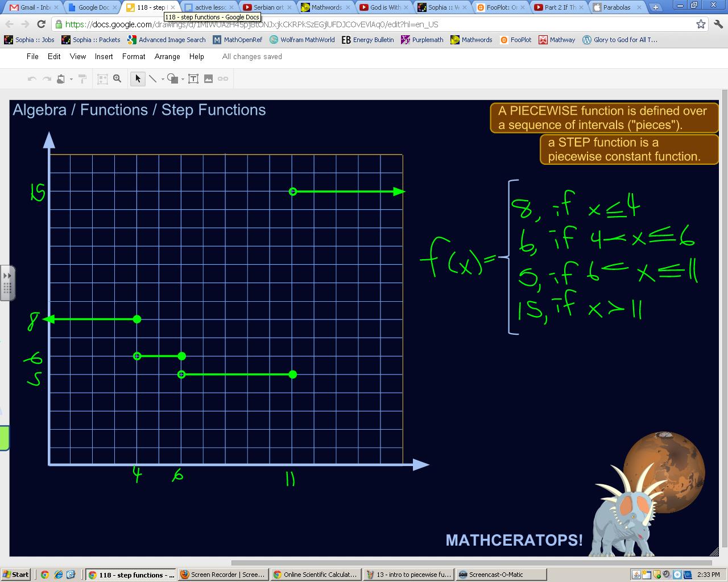
Task: Click the Zoom magnifier tool
Action: [x=117, y=79]
